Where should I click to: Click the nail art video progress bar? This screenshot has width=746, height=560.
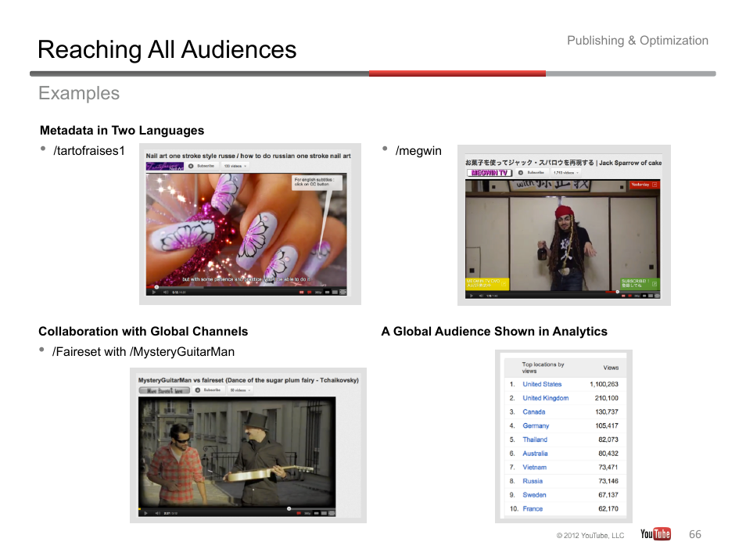246,287
